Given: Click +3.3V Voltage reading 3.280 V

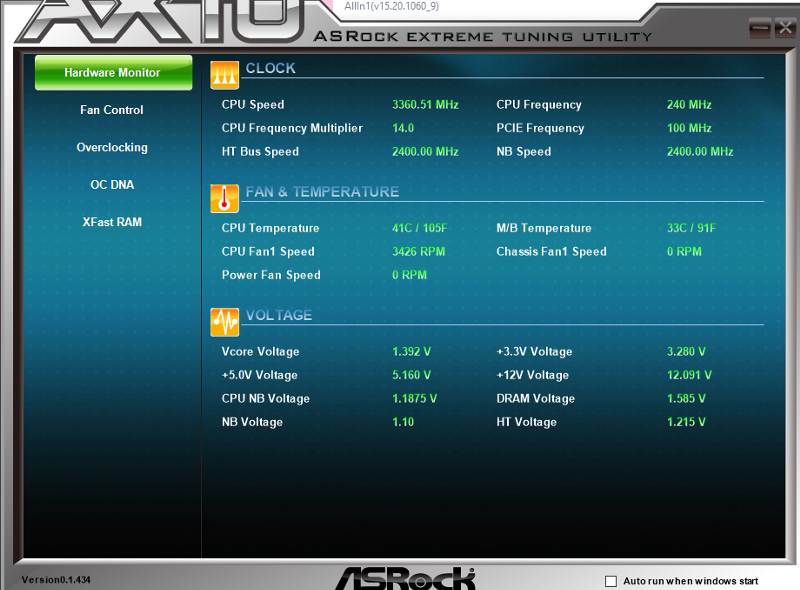Looking at the screenshot, I should coord(686,352).
